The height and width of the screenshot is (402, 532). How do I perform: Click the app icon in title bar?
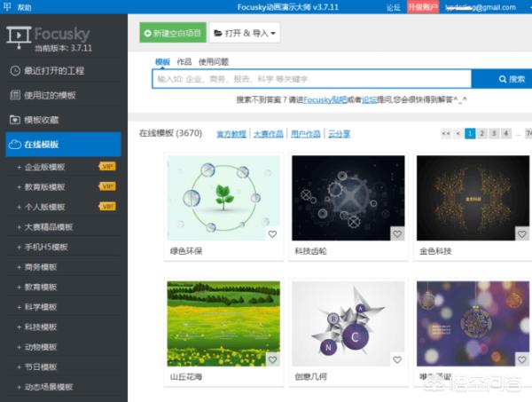point(7,6)
